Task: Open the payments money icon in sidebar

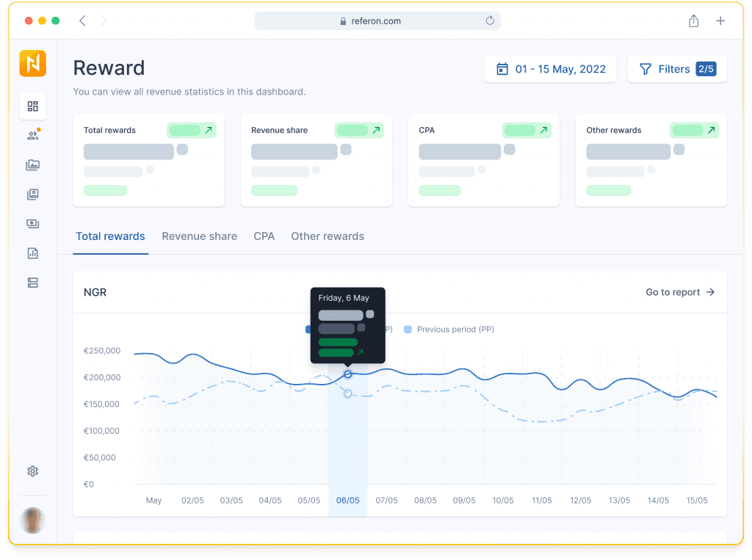Action: click(x=32, y=224)
